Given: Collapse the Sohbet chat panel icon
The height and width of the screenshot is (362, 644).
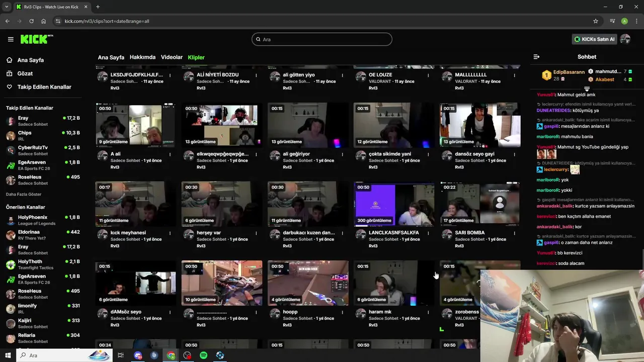Looking at the screenshot, I should (x=536, y=57).
